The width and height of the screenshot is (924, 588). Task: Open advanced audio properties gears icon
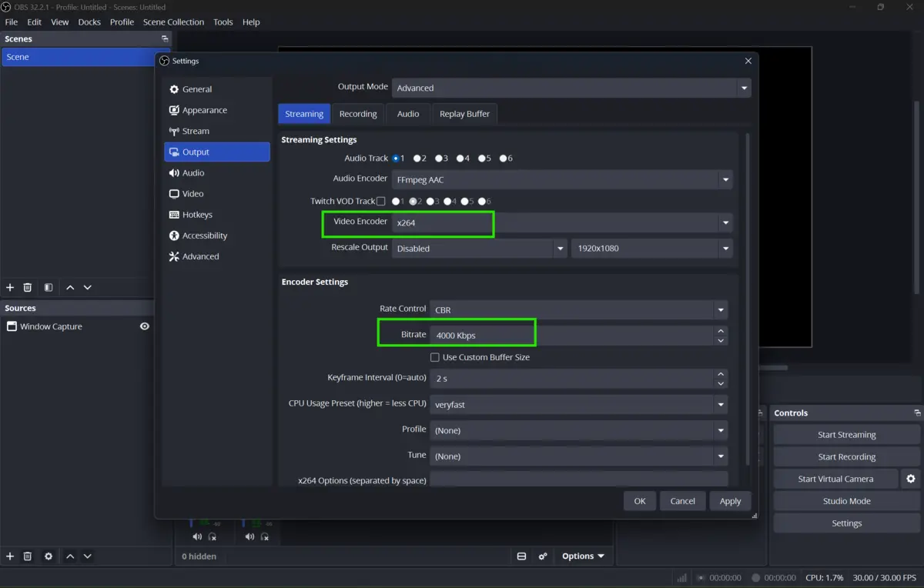click(543, 556)
